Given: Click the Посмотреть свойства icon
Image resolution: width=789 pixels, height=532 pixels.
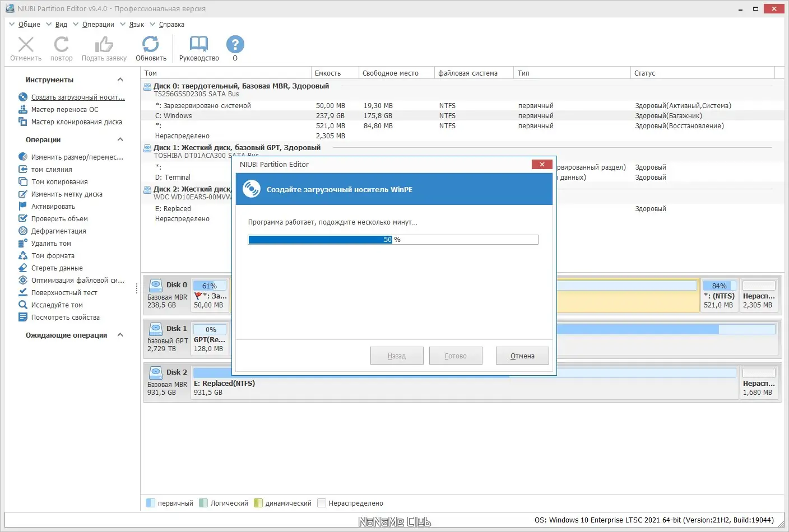Looking at the screenshot, I should tap(23, 317).
